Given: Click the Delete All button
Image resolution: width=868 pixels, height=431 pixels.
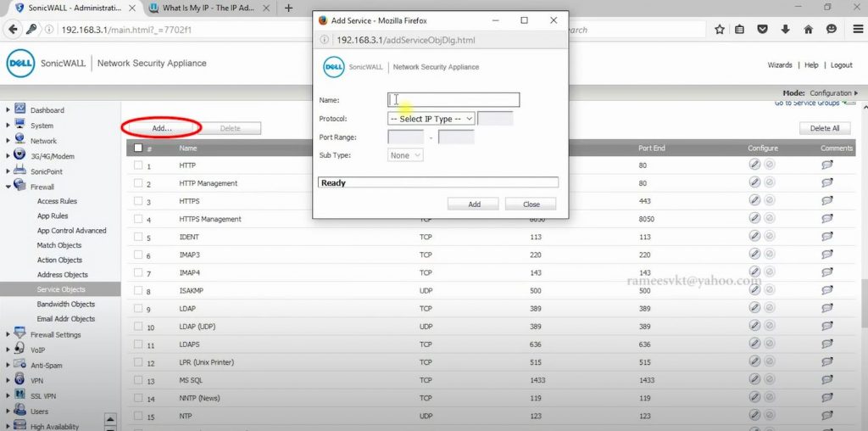Looking at the screenshot, I should coord(825,128).
